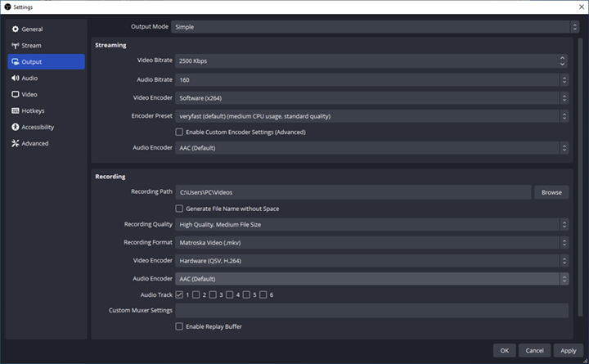Open streaming Video Encoder dropdown

[372, 98]
